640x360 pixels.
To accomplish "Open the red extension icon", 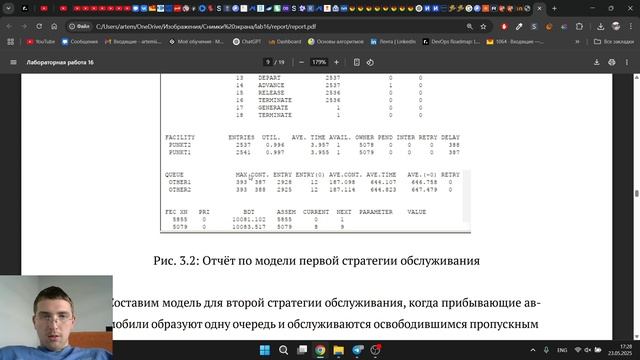I will tap(504, 27).
